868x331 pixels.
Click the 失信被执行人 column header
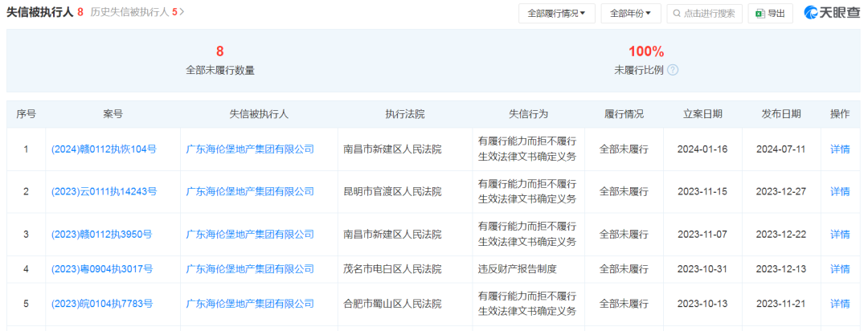259,114
